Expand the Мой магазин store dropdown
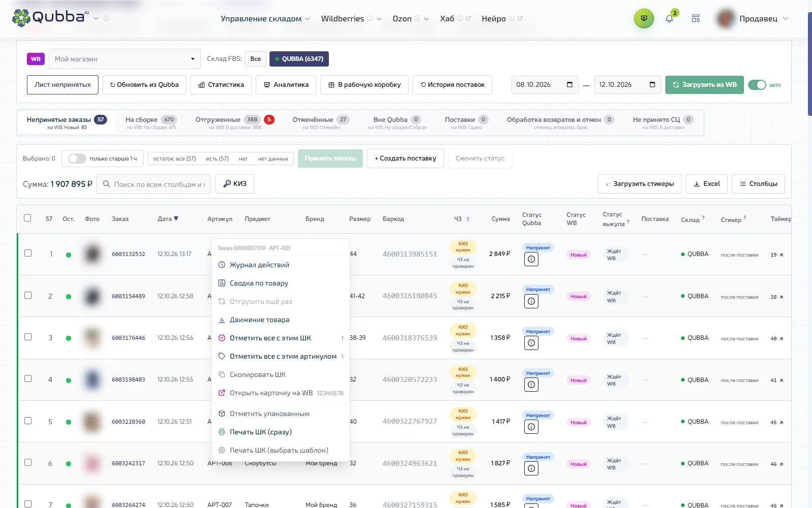Image resolution: width=812 pixels, height=508 pixels. click(125, 59)
